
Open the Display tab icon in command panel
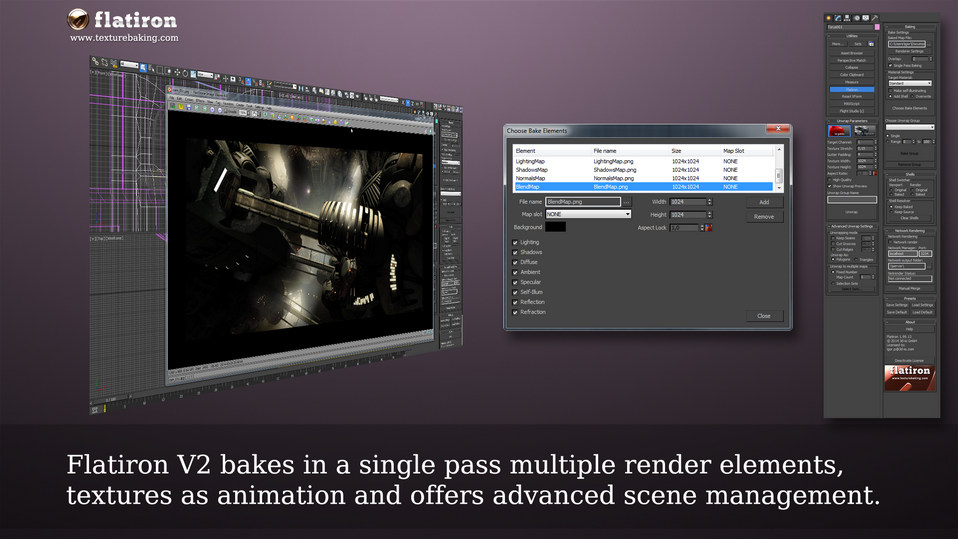[x=865, y=18]
